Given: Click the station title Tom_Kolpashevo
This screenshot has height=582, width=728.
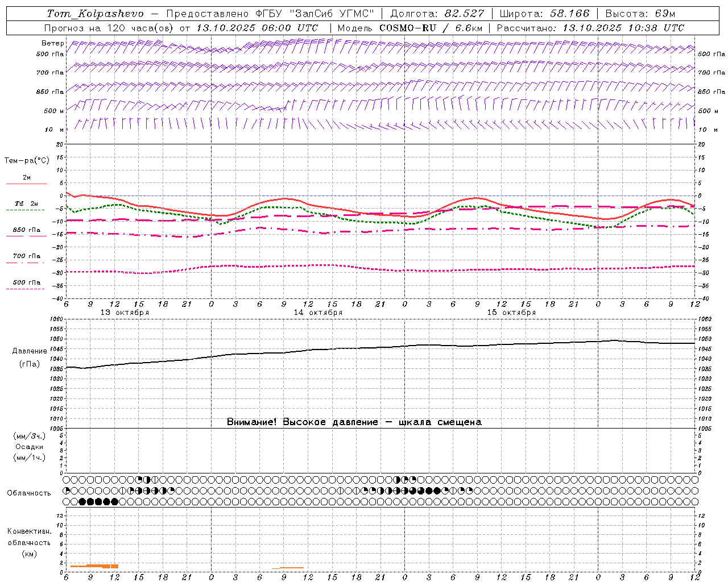Looking at the screenshot, I should 96,14.
